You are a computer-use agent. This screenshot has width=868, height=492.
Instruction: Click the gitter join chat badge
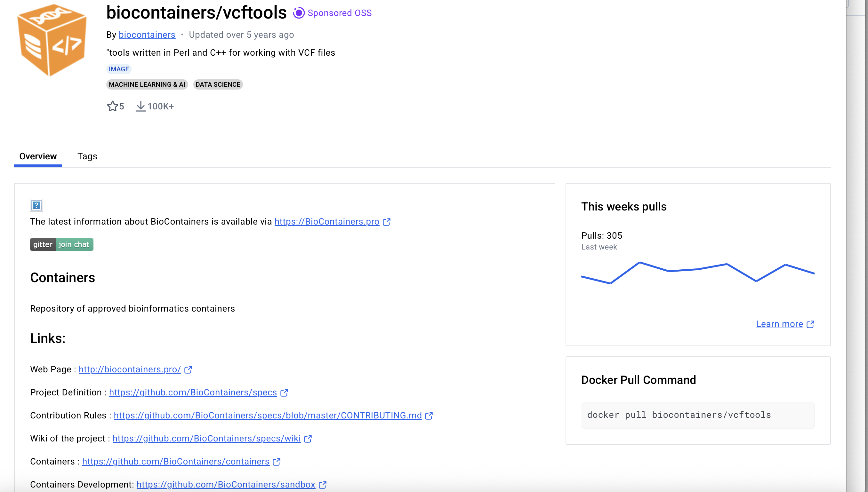pyautogui.click(x=61, y=244)
